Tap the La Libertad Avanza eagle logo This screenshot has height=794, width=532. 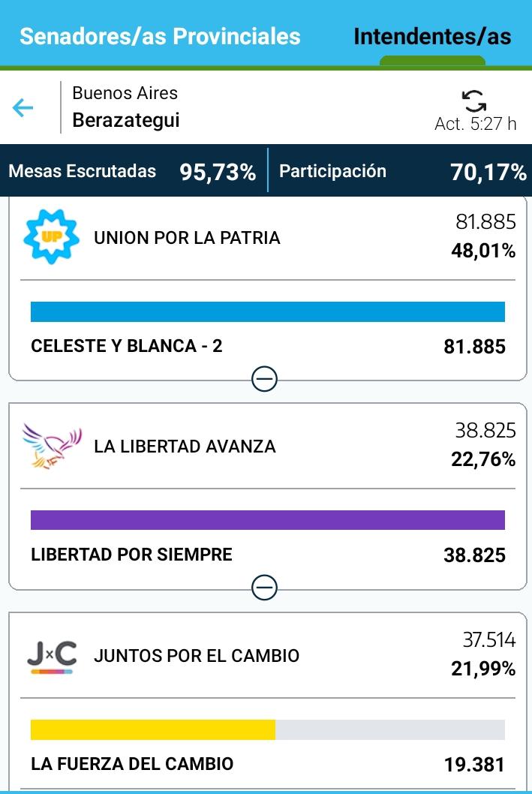(x=51, y=446)
